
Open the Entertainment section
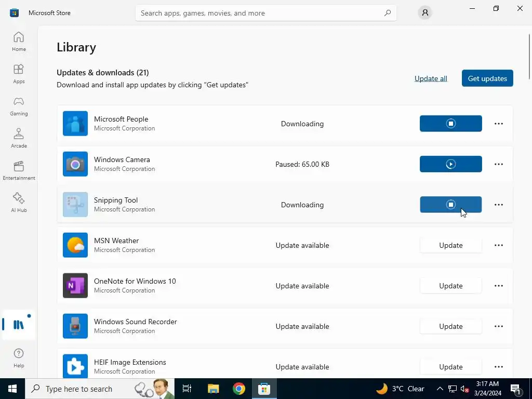pos(19,170)
